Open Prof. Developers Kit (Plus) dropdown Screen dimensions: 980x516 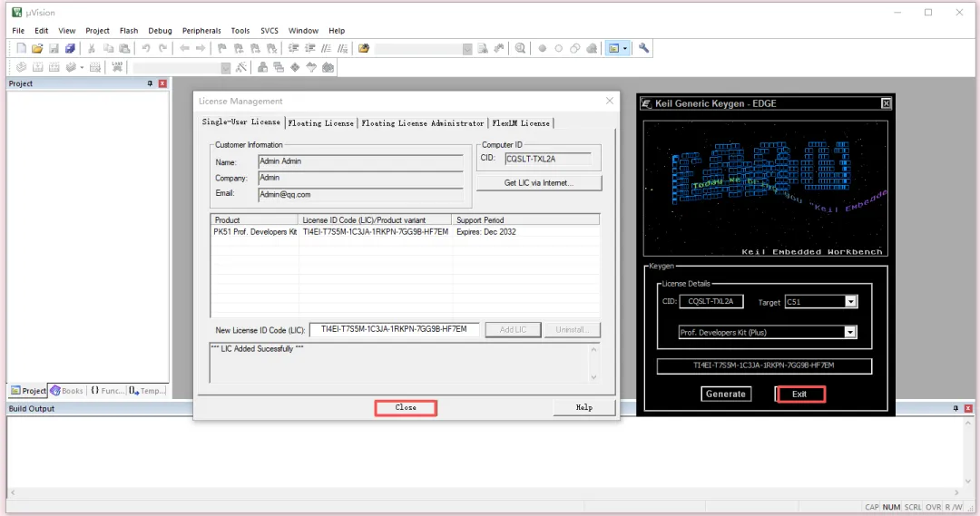point(850,332)
